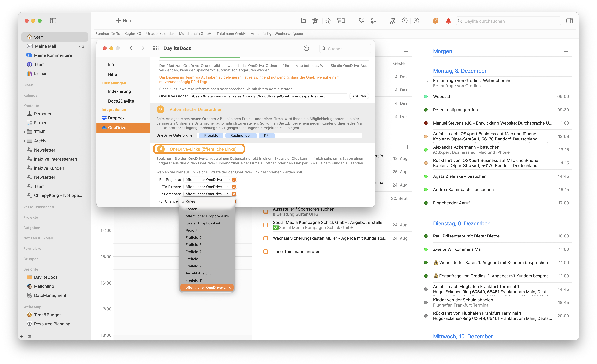Open Annas fertige Wochenaufgaben shortcut
Image resolution: width=597 pixels, height=364 pixels.
277,34
